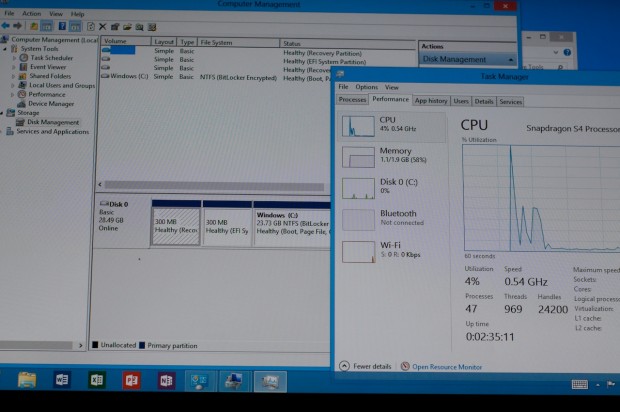Switch to the Details tab
The image size is (620, 412).
(x=484, y=102)
